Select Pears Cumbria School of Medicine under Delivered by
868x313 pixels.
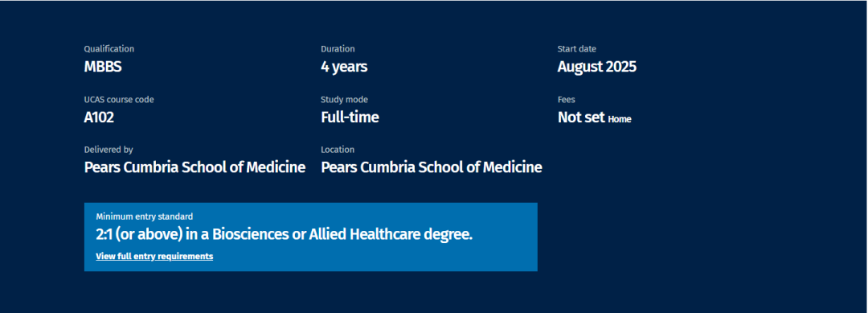click(194, 167)
